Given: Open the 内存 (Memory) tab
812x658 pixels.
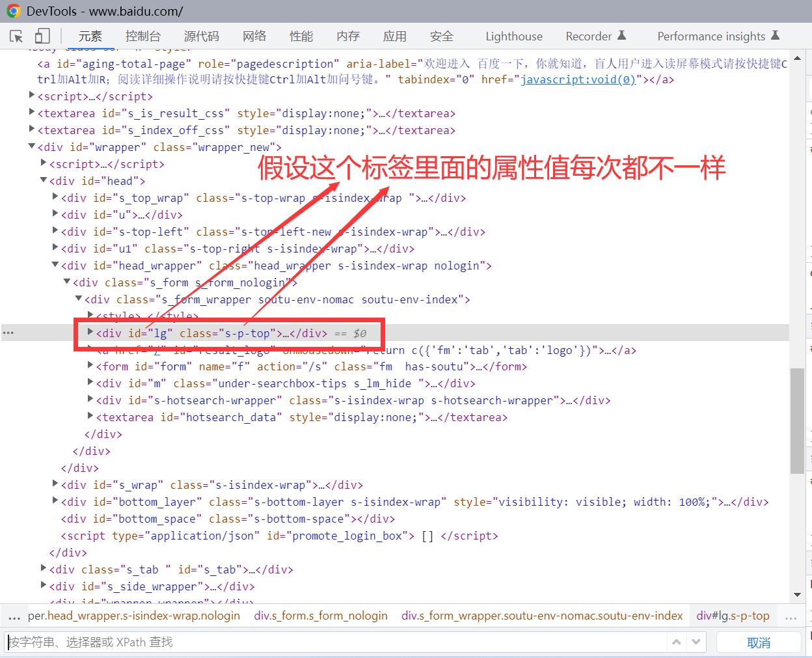Looking at the screenshot, I should click(x=348, y=36).
